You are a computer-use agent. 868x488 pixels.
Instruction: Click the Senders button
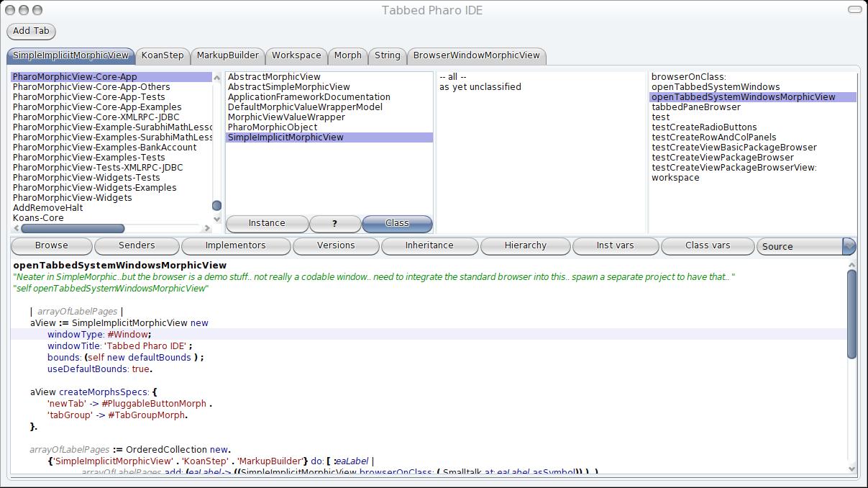pyautogui.click(x=137, y=245)
